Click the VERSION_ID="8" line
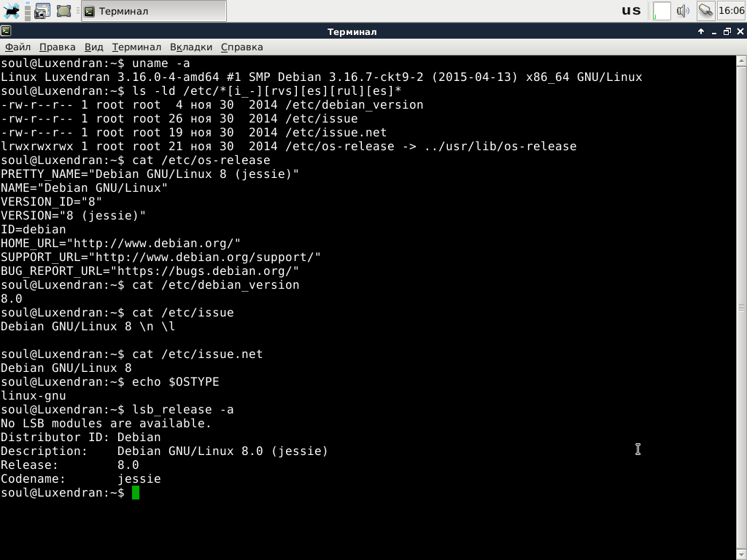Viewport: 747px width, 560px height. pyautogui.click(x=51, y=201)
